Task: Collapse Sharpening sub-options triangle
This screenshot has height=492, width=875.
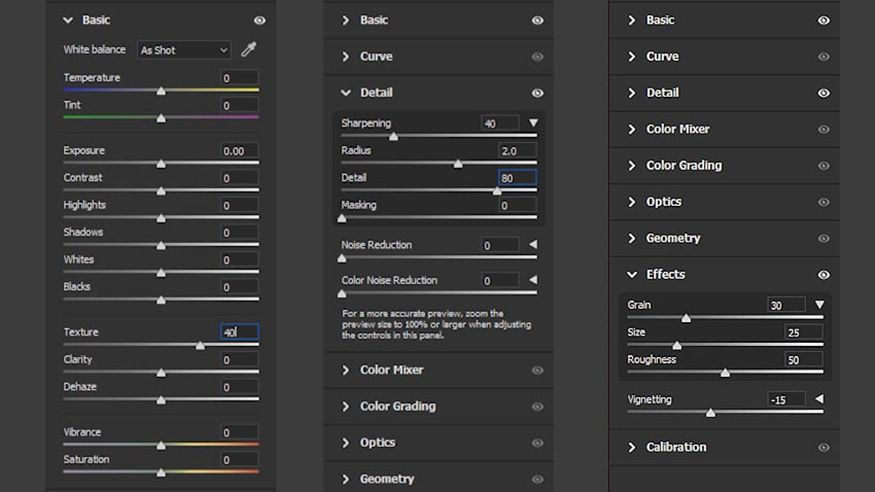Action: (x=533, y=123)
